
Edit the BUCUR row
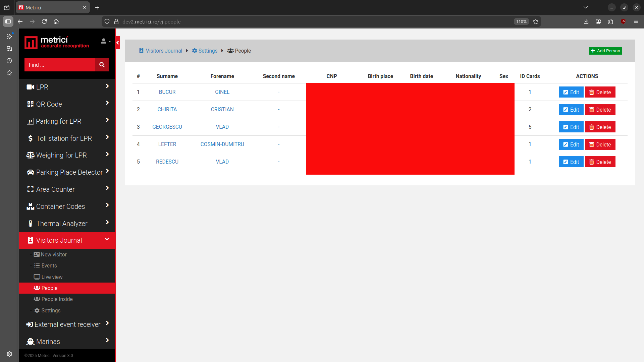[571, 92]
